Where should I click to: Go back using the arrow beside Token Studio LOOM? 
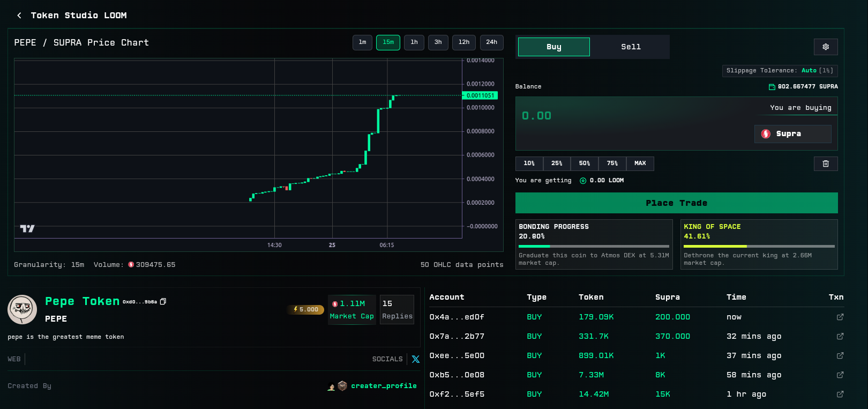tap(19, 16)
